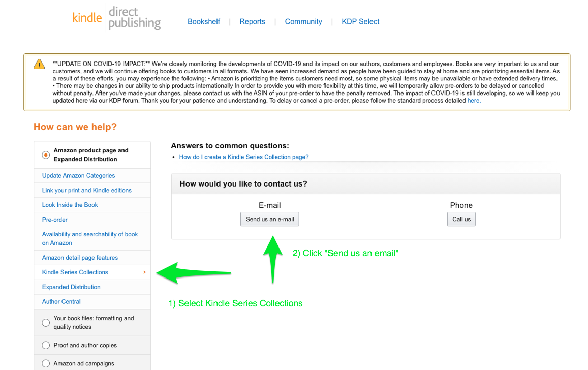
Task: Select Update Amazon Categories in the sidebar
Action: (x=78, y=175)
